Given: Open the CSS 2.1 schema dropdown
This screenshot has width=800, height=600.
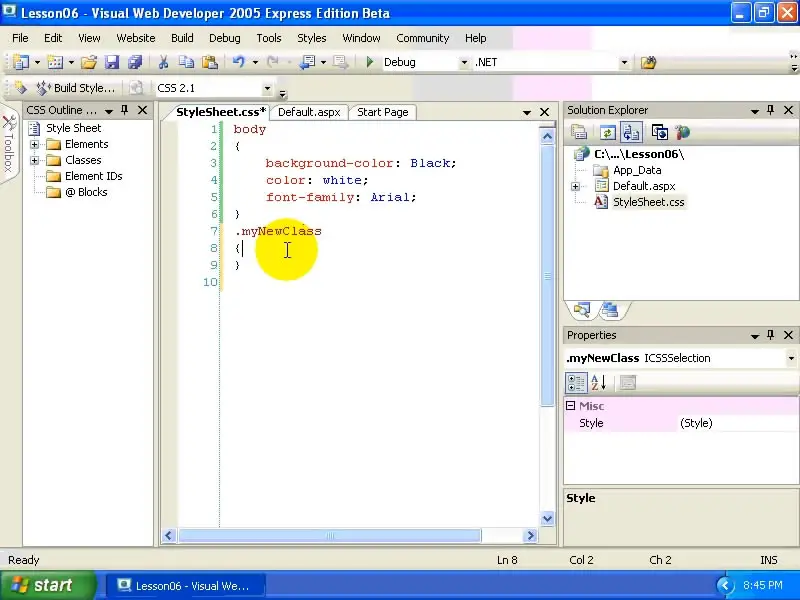Looking at the screenshot, I should [x=267, y=88].
